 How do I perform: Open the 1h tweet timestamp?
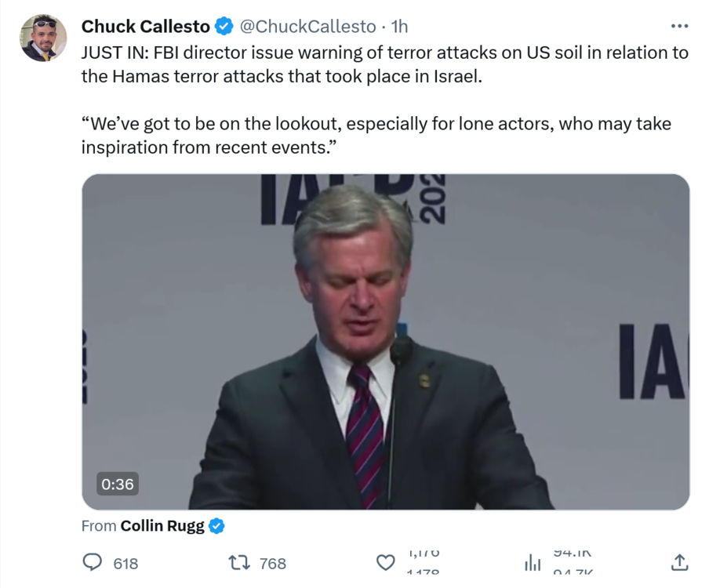point(399,27)
